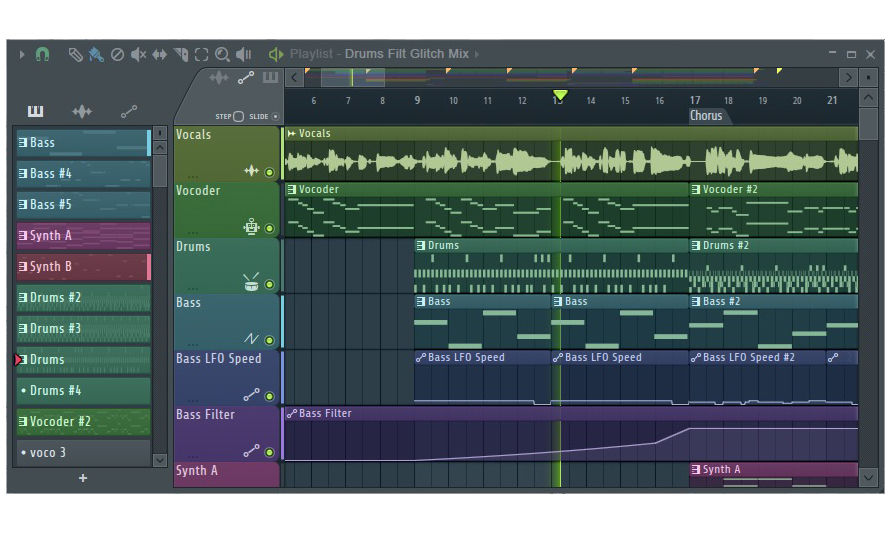Select Vocoder #2 pattern in picker
The width and height of the screenshot is (890, 534).
[x=83, y=422]
